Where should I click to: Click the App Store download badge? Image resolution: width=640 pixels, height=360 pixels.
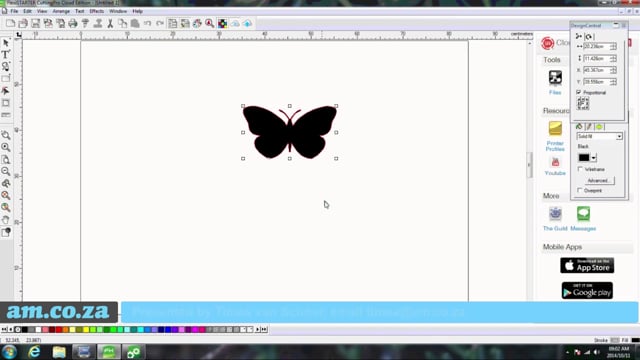[x=587, y=266]
